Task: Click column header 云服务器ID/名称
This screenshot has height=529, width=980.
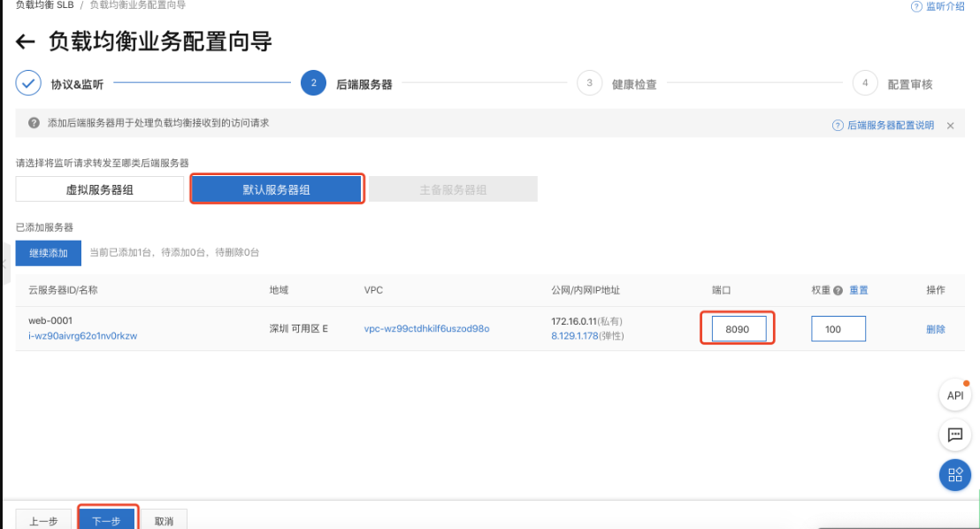Action: (x=63, y=290)
